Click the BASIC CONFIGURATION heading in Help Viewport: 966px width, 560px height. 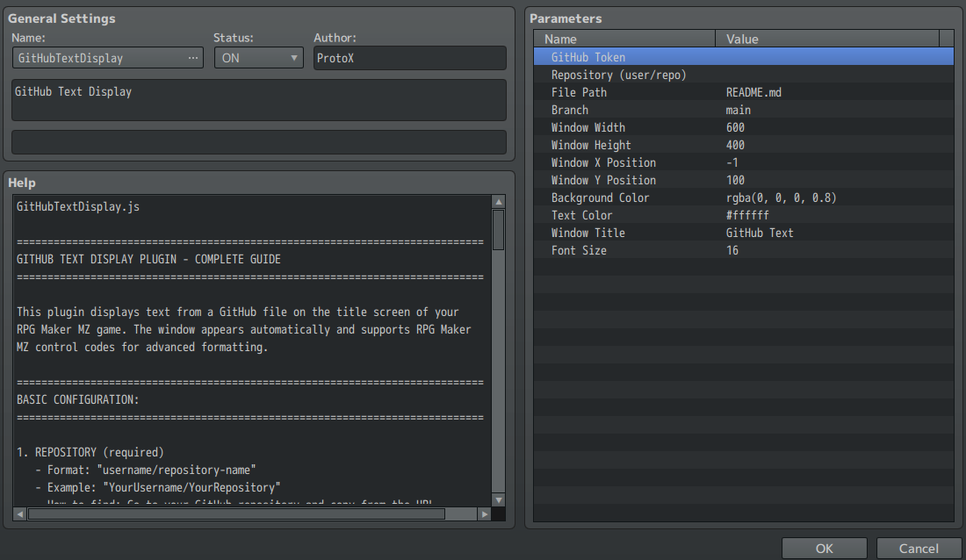pos(77,400)
